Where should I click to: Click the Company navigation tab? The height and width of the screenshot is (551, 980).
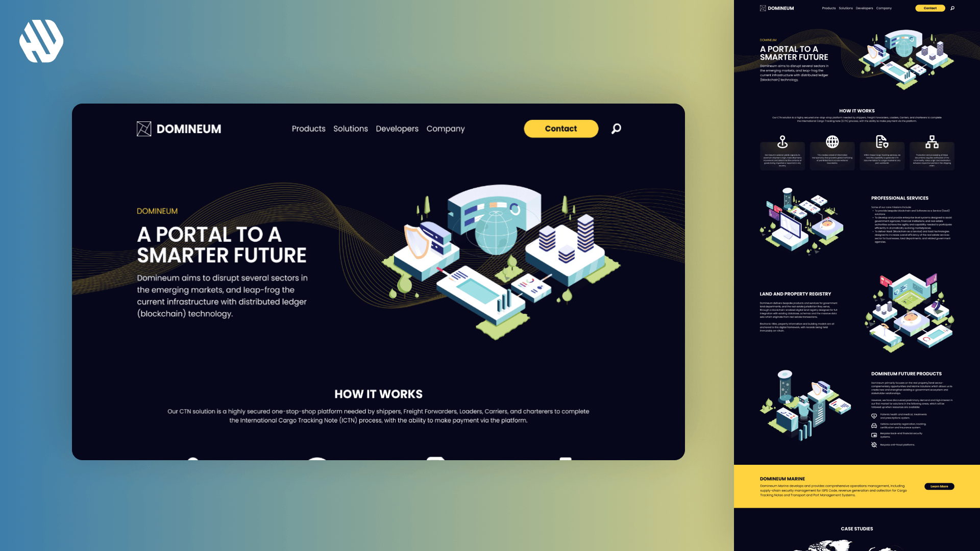click(x=446, y=129)
